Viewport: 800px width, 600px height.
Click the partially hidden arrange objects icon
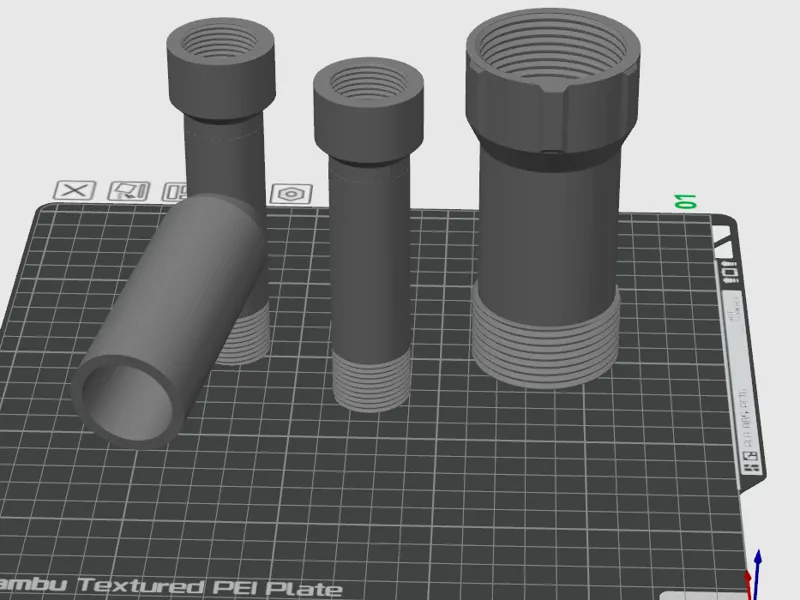(x=174, y=192)
